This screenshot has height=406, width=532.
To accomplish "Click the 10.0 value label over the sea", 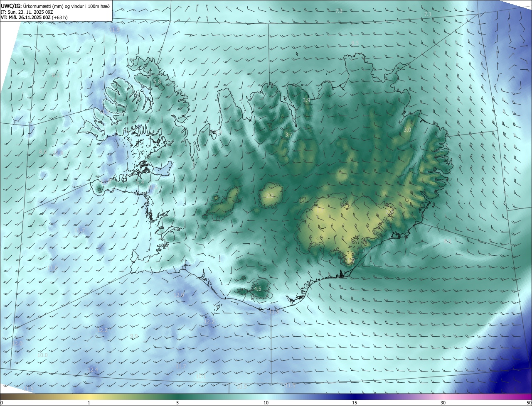I will [x=42, y=355].
